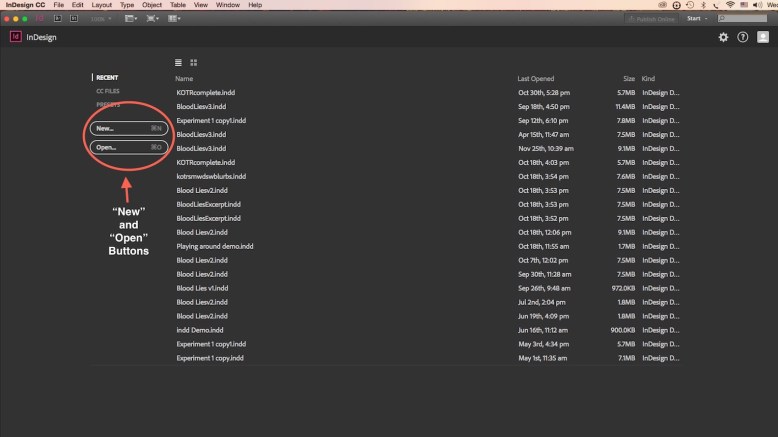Screen dimensions: 778x437
Task: Click the Publish Online button
Action: 653,18
